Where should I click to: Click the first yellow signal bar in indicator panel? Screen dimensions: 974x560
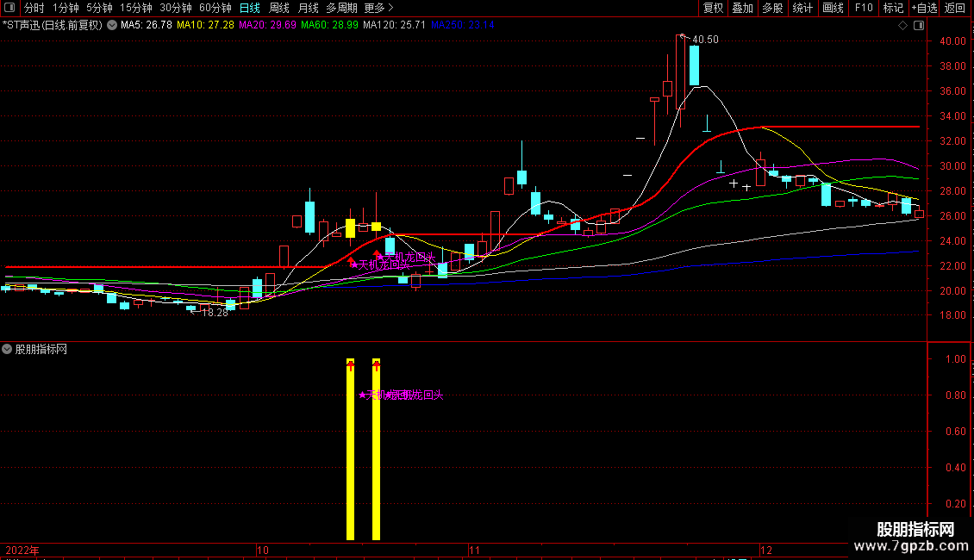click(350, 449)
